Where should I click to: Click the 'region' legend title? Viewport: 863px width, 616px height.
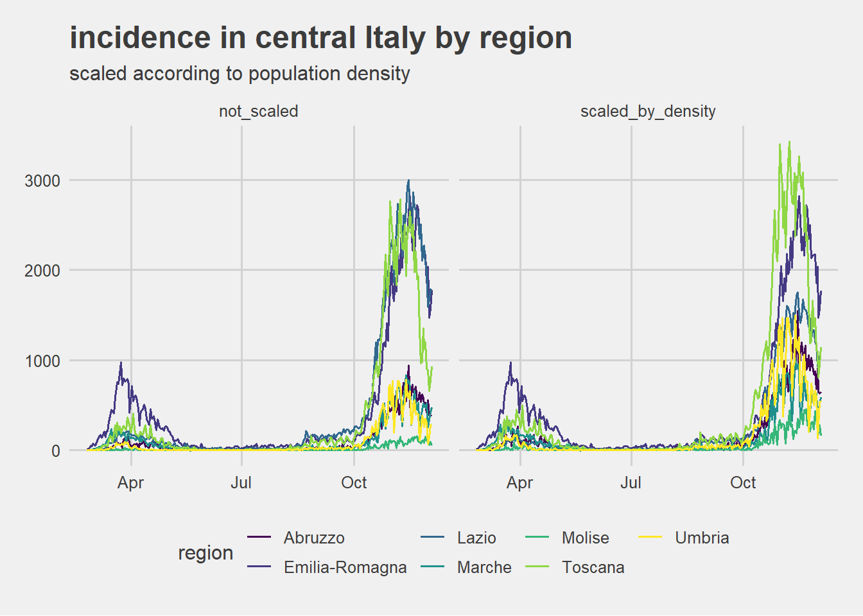[x=205, y=552]
